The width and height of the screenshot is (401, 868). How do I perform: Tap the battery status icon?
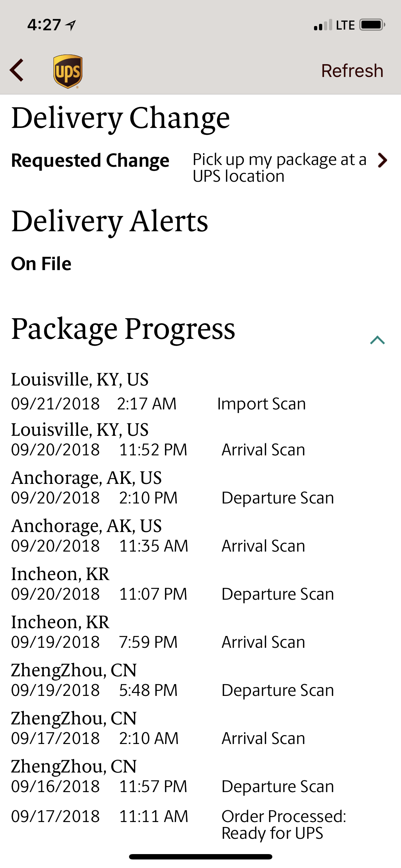372,25
